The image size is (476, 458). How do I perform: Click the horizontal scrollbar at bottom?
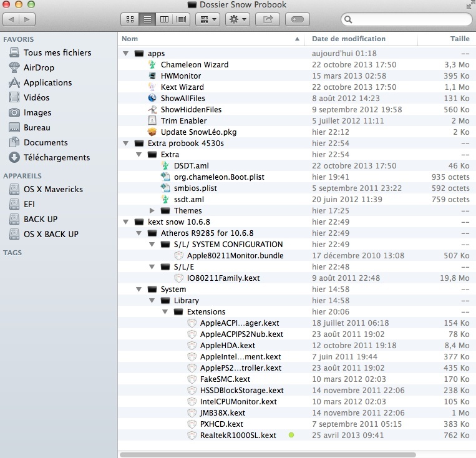coord(268,455)
